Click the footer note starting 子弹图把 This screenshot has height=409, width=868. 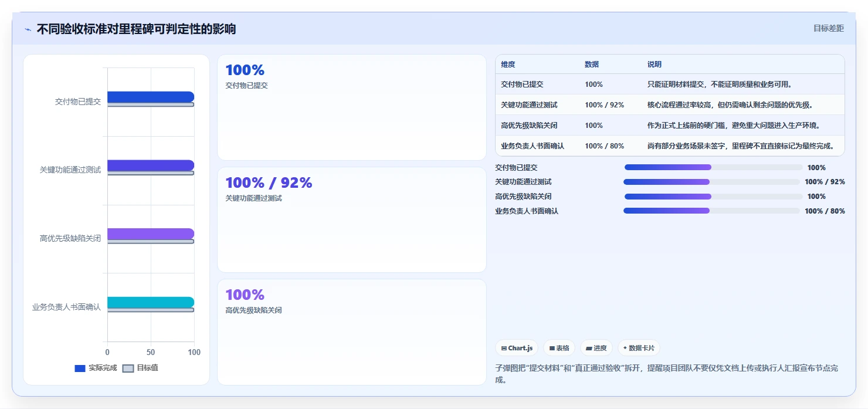(x=667, y=374)
